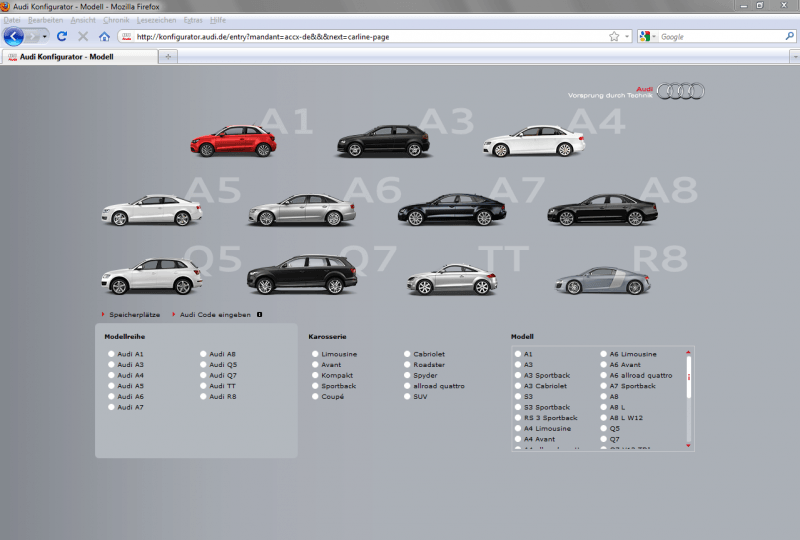
Task: Click the Firefox back arrow button
Action: (14, 37)
